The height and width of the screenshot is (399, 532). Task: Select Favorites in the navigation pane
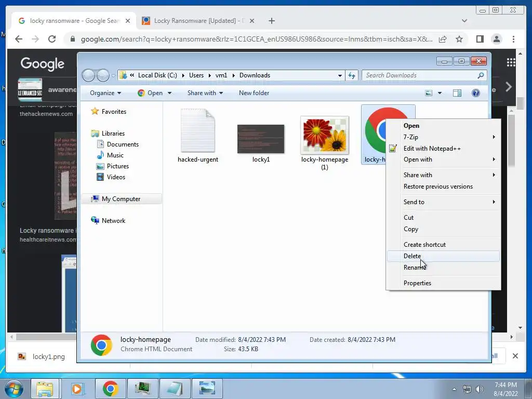pos(114,112)
